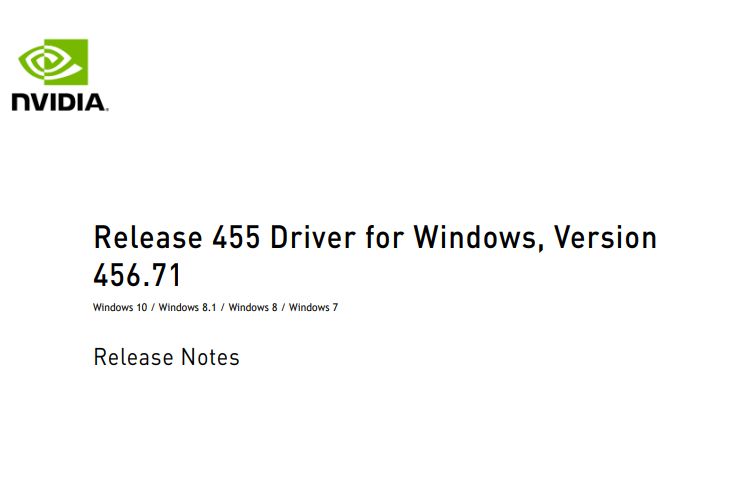Click the black NVIDIA wordmark text
The image size is (737, 480).
pyautogui.click(x=58, y=102)
